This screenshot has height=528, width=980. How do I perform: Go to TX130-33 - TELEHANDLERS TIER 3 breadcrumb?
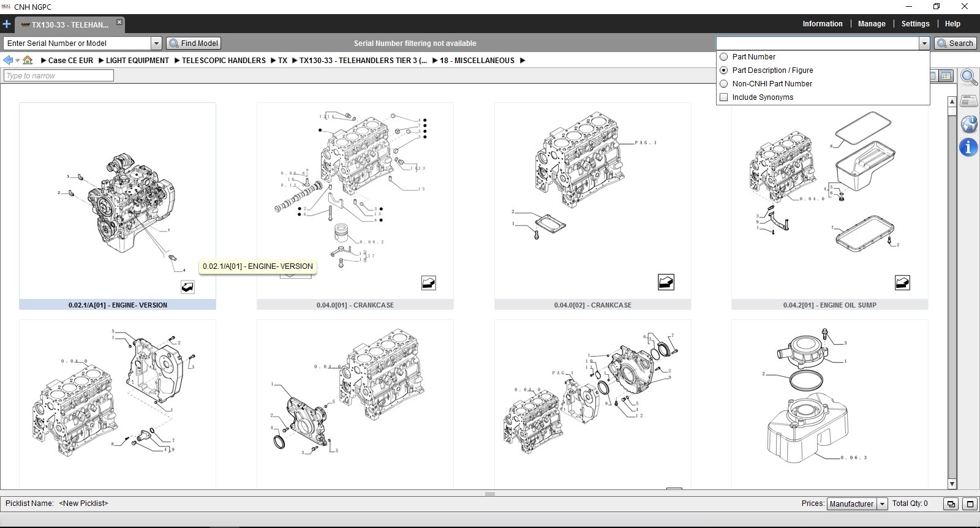pyautogui.click(x=363, y=61)
